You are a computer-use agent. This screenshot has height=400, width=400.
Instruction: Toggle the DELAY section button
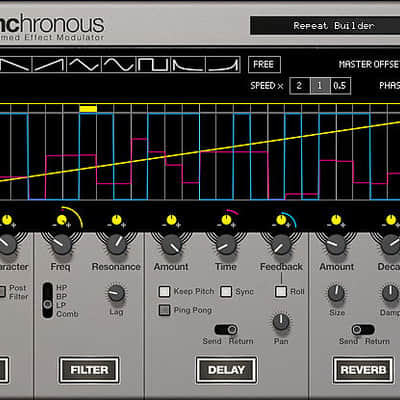(226, 370)
